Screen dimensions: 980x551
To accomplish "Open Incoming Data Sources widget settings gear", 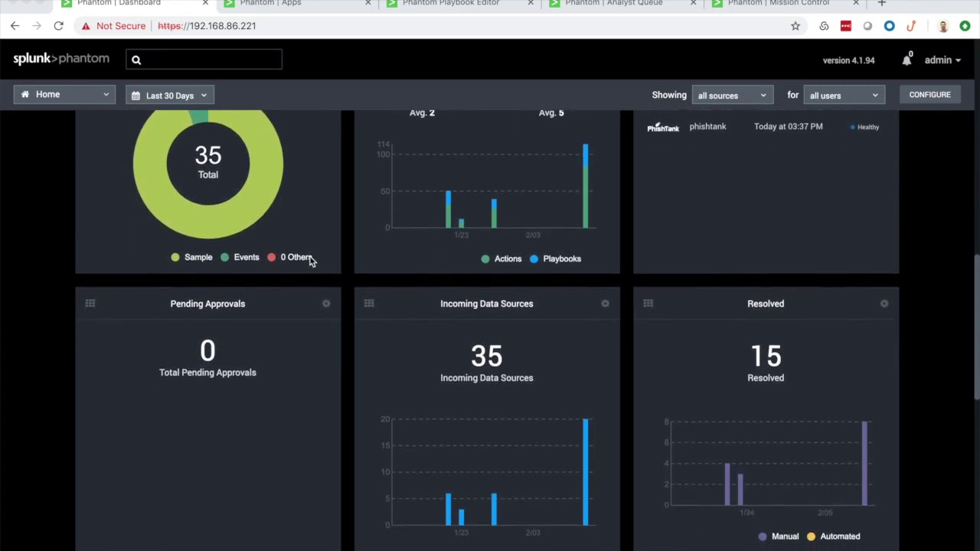I will click(x=605, y=304).
